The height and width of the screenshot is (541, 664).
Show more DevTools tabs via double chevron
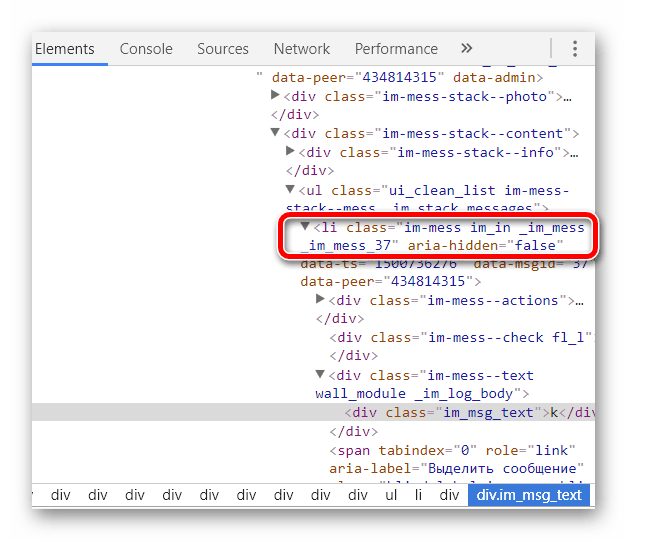click(466, 49)
